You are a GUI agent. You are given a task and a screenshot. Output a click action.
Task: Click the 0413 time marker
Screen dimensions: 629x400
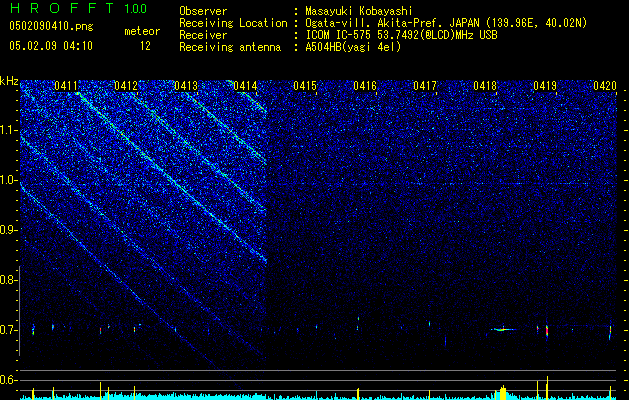tap(186, 86)
